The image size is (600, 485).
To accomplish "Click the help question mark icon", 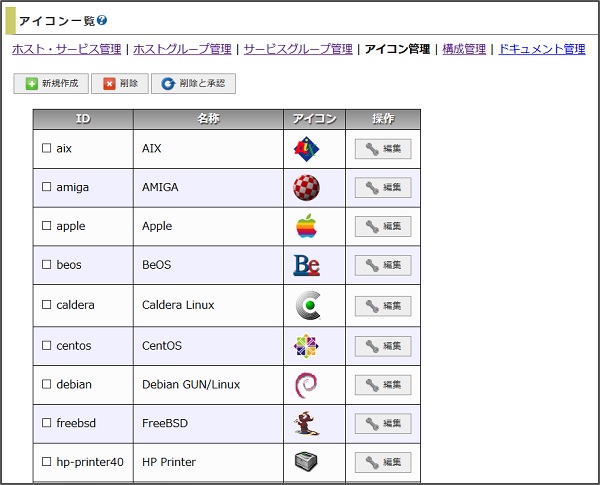I will pyautogui.click(x=102, y=20).
